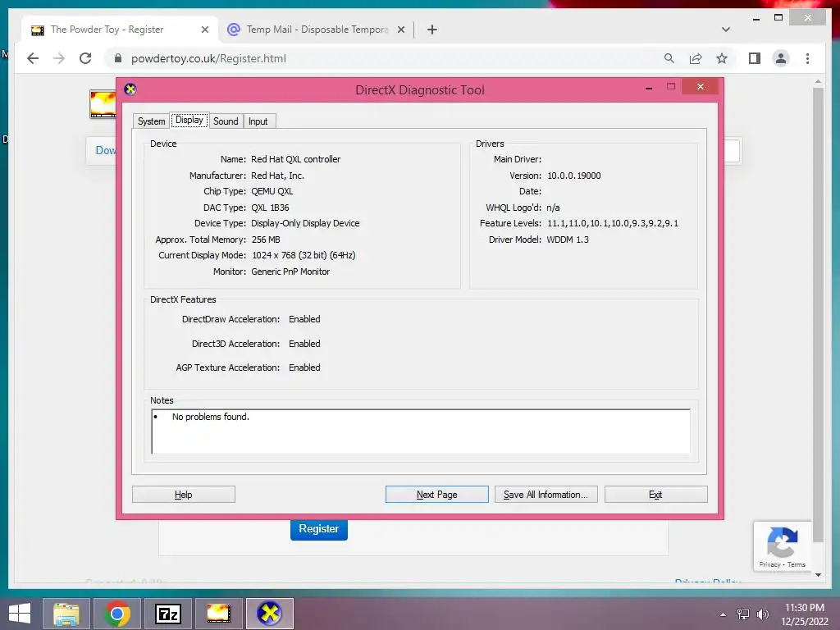Click the reCAPTCHA badge
Screen dimensions: 840x630
782,546
